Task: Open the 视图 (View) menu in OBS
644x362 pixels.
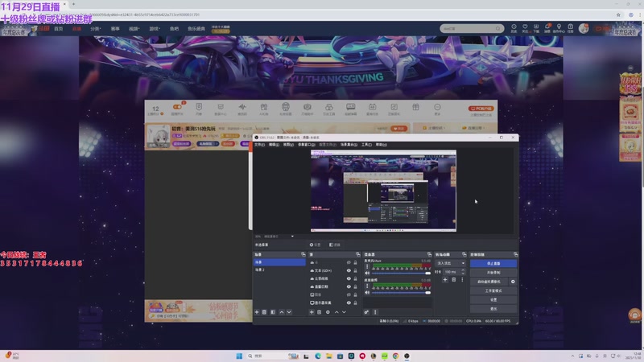Action: point(288,145)
